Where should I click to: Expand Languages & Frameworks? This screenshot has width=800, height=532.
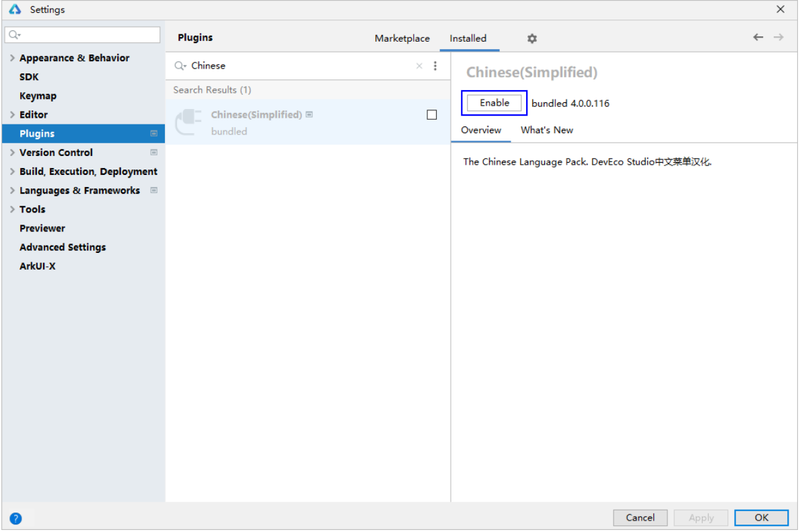tap(11, 190)
